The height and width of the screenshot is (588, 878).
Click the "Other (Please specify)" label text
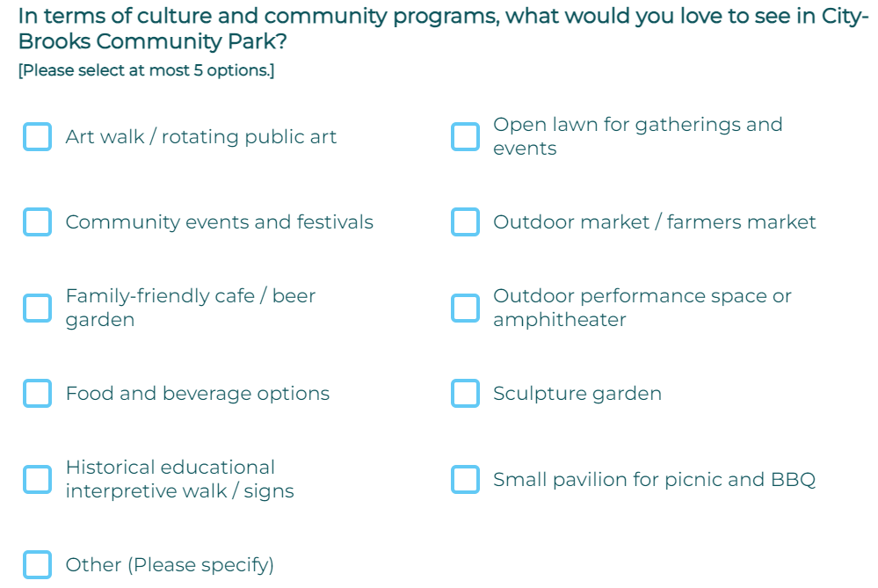pos(170,564)
